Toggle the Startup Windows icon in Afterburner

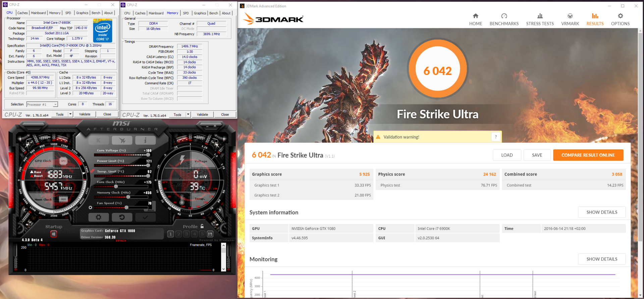pyautogui.click(x=54, y=234)
